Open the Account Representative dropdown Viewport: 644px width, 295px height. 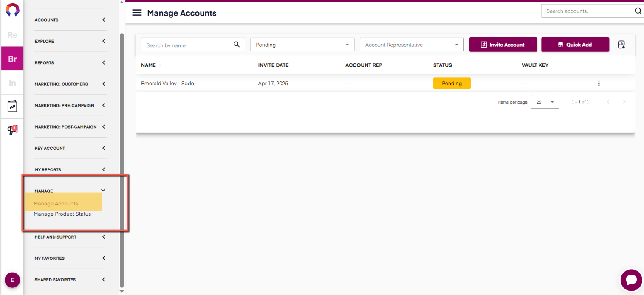tap(411, 45)
